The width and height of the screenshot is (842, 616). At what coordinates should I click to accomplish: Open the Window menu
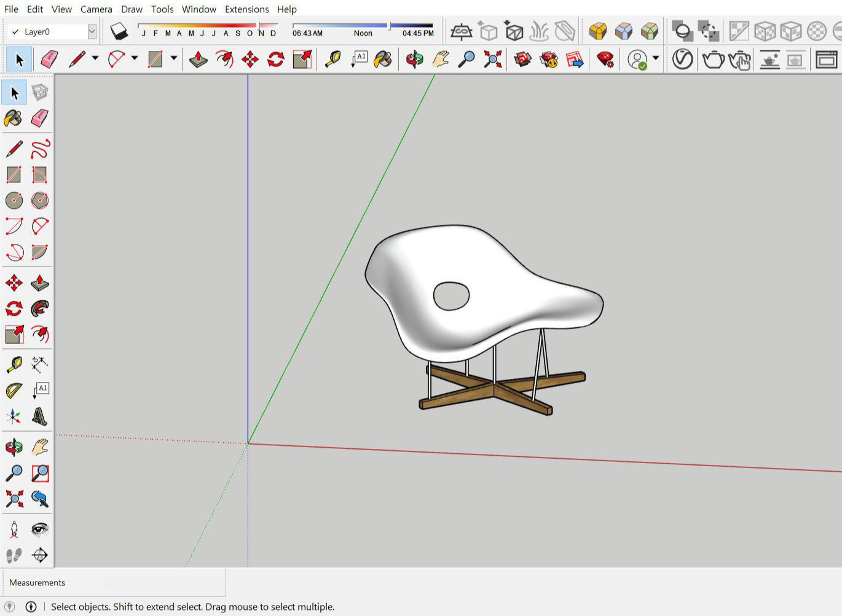click(199, 9)
